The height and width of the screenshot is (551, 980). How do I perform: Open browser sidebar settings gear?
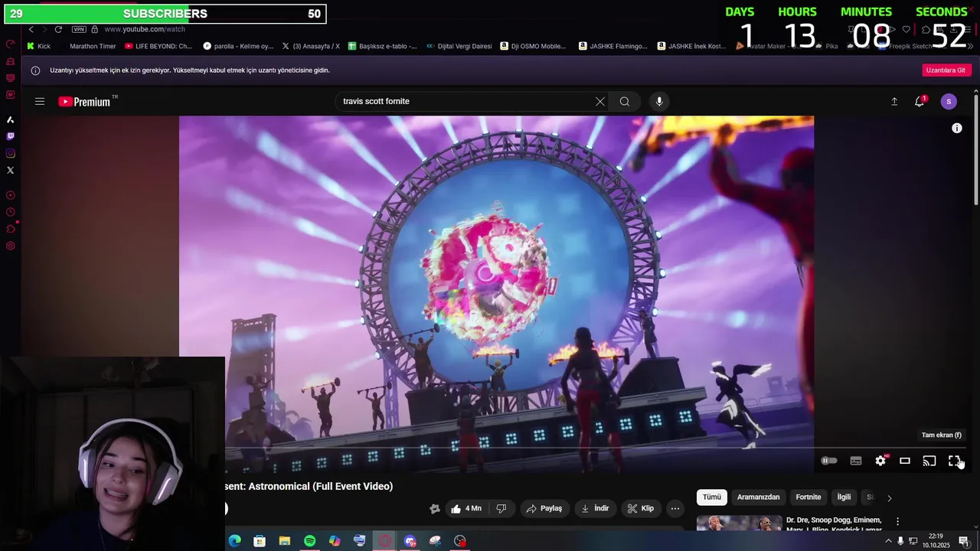click(x=11, y=246)
